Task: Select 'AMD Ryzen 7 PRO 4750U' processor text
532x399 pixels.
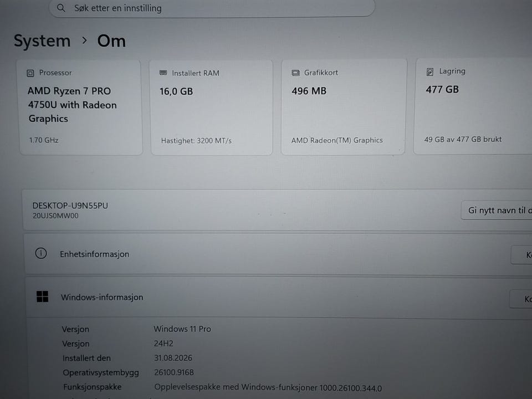Action: pos(72,105)
